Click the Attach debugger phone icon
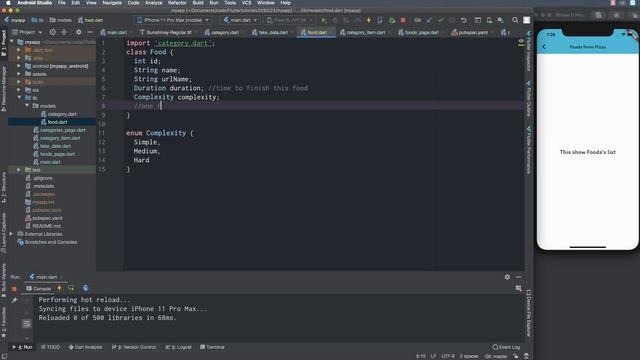Viewport: 640px width, 360px height. [x=380, y=20]
